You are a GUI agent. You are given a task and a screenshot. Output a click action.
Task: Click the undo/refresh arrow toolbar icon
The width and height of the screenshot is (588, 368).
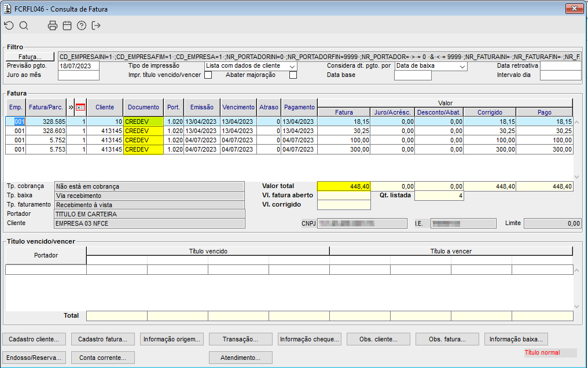(x=8, y=25)
